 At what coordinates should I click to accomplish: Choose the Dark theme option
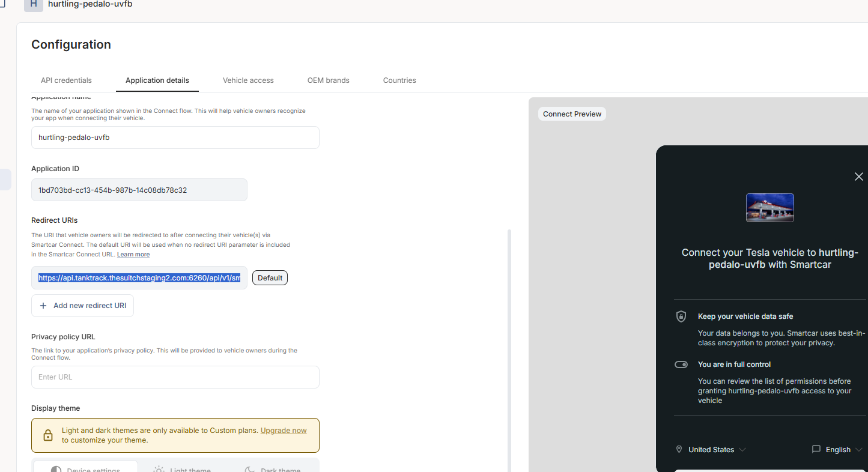(x=272, y=468)
